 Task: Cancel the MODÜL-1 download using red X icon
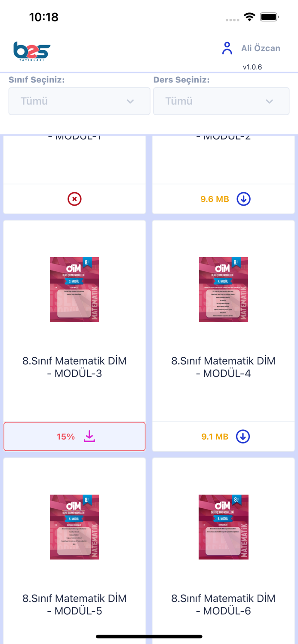point(74,199)
